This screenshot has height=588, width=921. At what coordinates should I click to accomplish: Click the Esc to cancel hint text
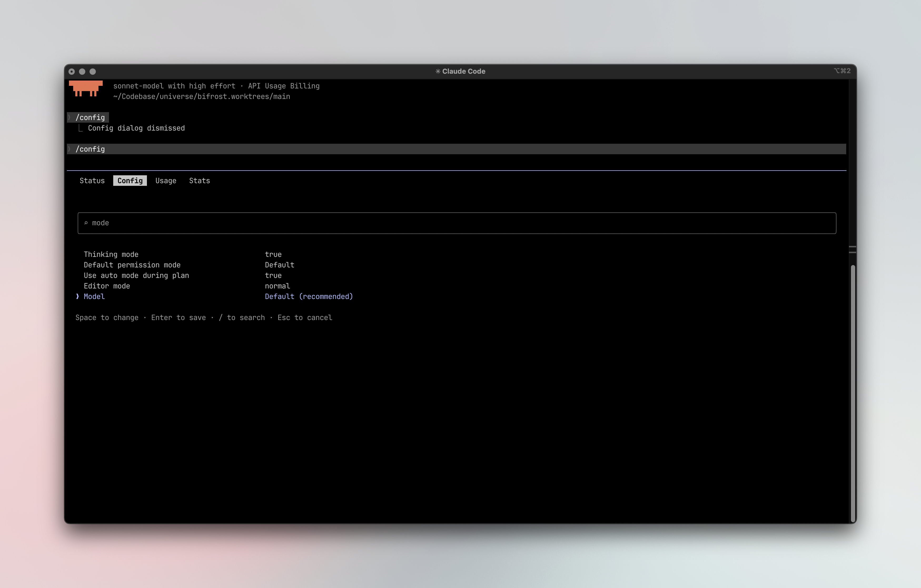[304, 317]
